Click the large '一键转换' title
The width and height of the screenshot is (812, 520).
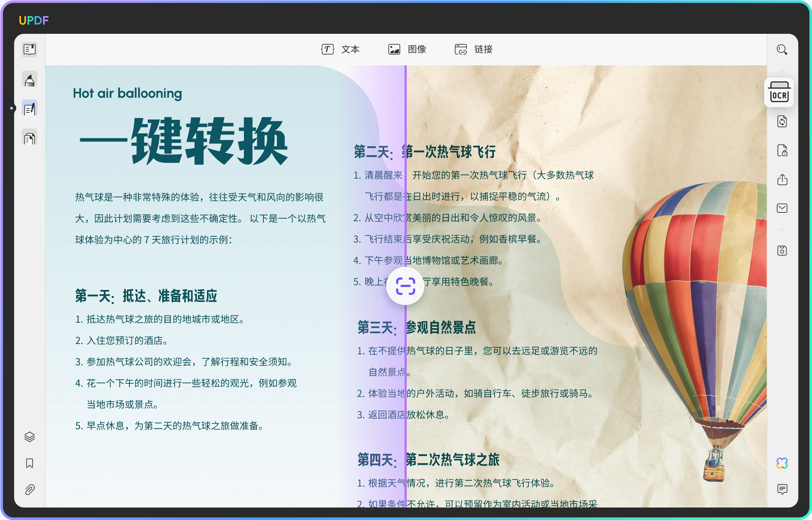(x=184, y=141)
